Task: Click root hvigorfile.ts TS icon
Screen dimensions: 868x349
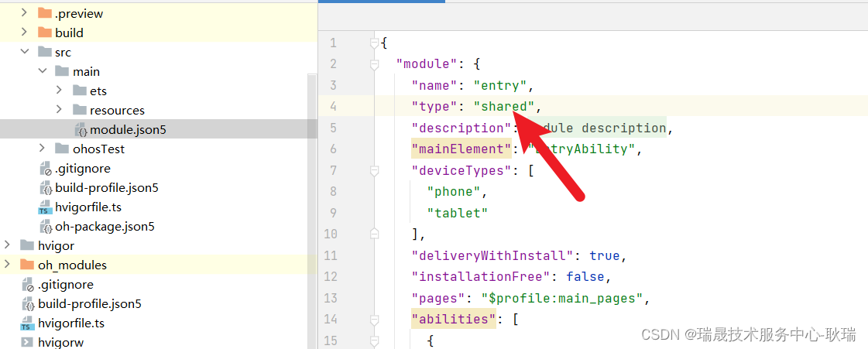Action: point(27,324)
